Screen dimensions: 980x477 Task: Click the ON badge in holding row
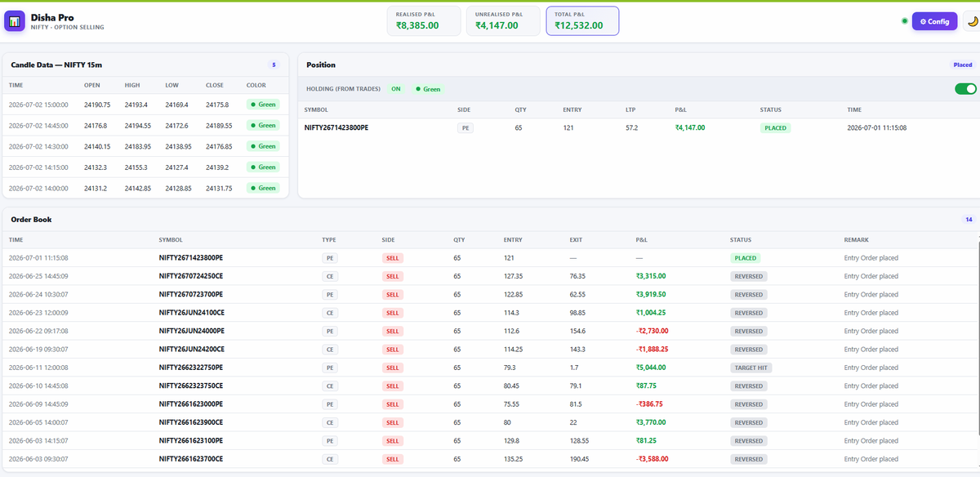coord(396,89)
